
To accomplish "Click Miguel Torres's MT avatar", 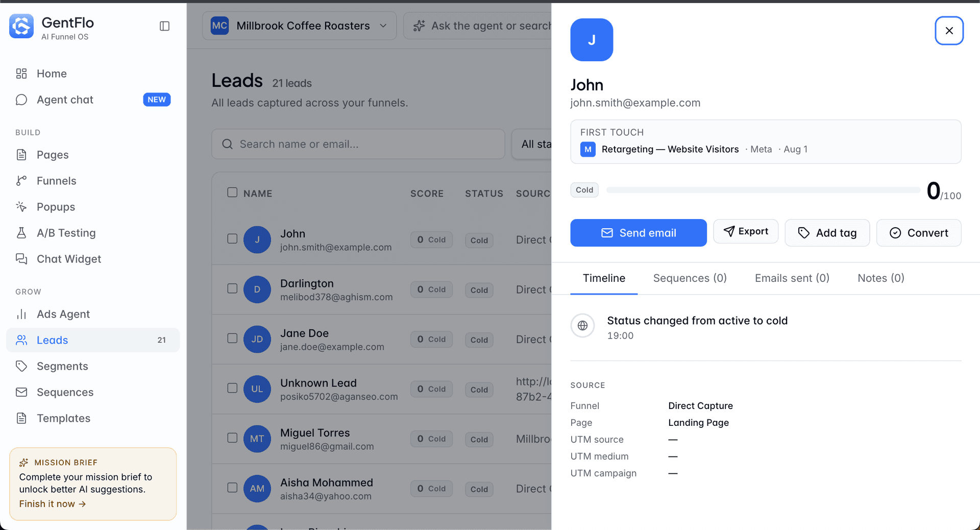I will point(257,439).
